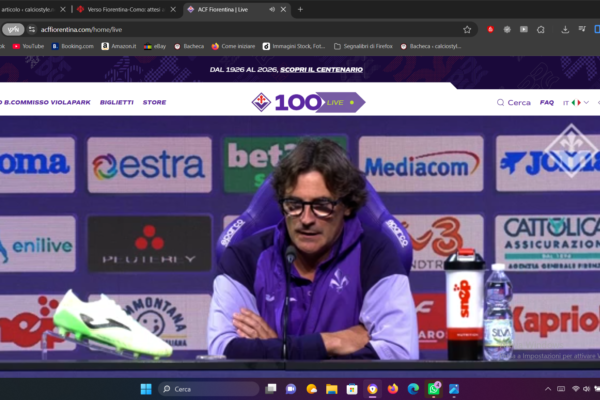
Task: Click the LIVE badge in the header
Action: (x=341, y=103)
